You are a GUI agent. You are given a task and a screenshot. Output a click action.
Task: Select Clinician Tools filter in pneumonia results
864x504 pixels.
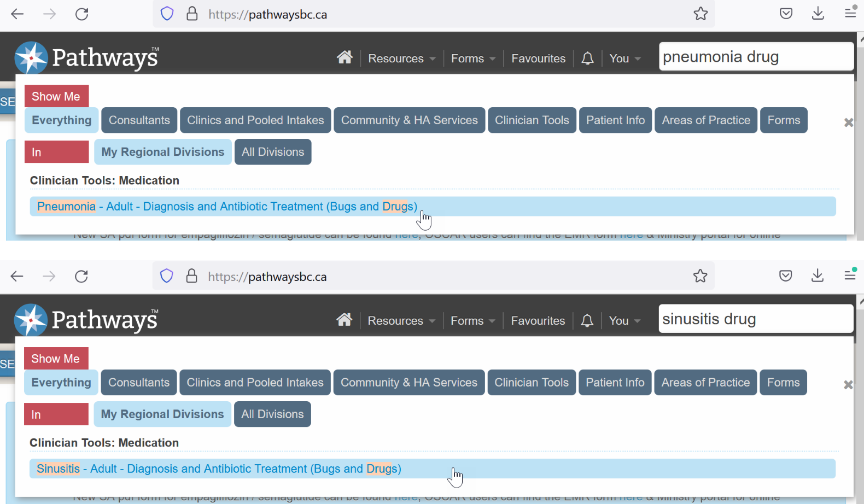[x=532, y=120]
